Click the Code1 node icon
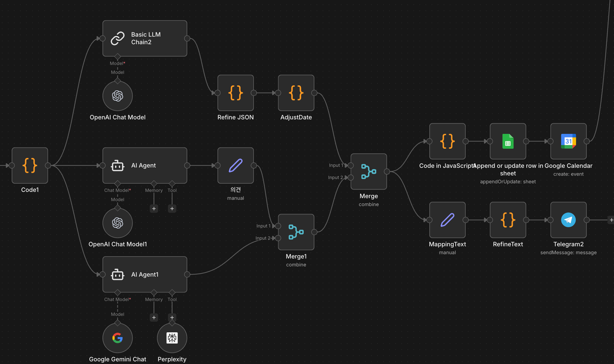Image resolution: width=614 pixels, height=364 pixels. point(30,165)
